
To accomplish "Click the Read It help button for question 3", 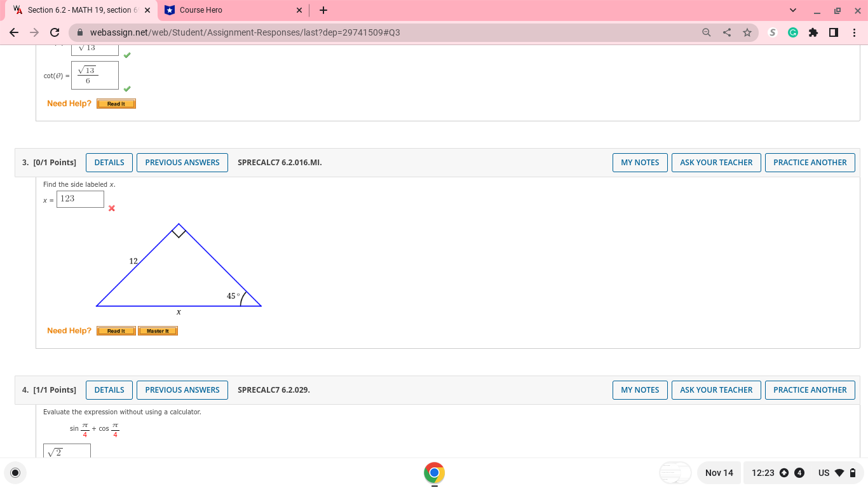I will point(116,330).
